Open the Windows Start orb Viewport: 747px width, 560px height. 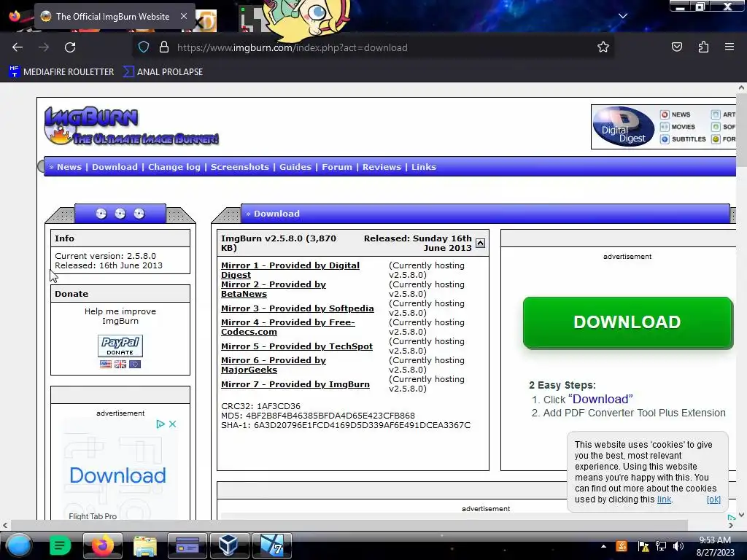19,545
